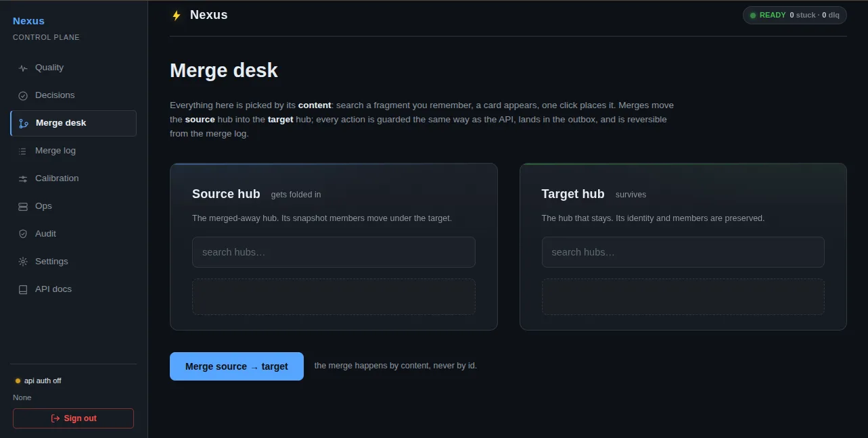
Task: Open the Settings page label
Action: click(51, 262)
